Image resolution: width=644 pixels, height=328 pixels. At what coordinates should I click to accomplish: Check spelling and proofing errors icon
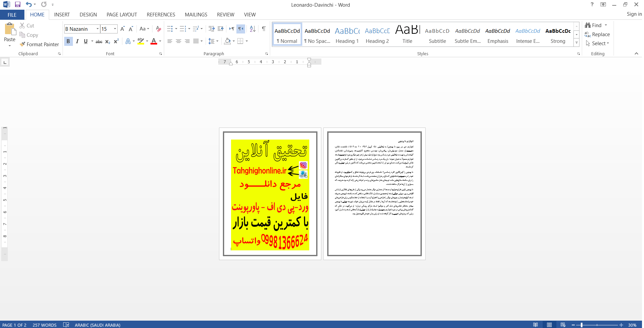66,325
